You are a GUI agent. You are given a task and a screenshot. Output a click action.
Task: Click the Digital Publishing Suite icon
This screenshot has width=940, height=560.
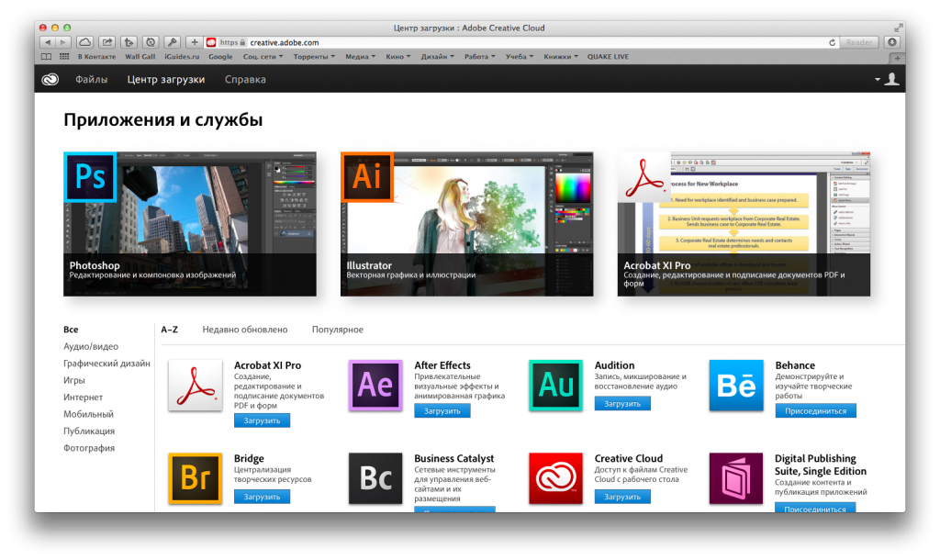736,478
